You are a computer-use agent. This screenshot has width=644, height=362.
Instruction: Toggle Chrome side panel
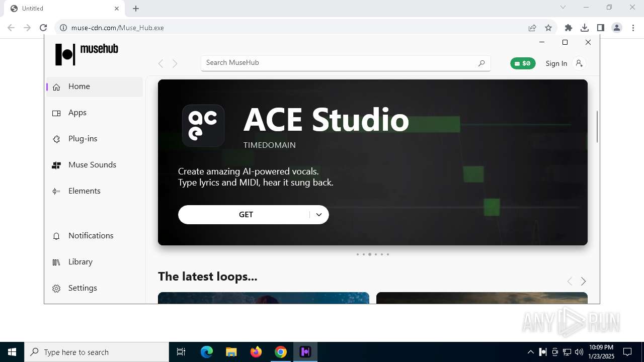point(601,28)
